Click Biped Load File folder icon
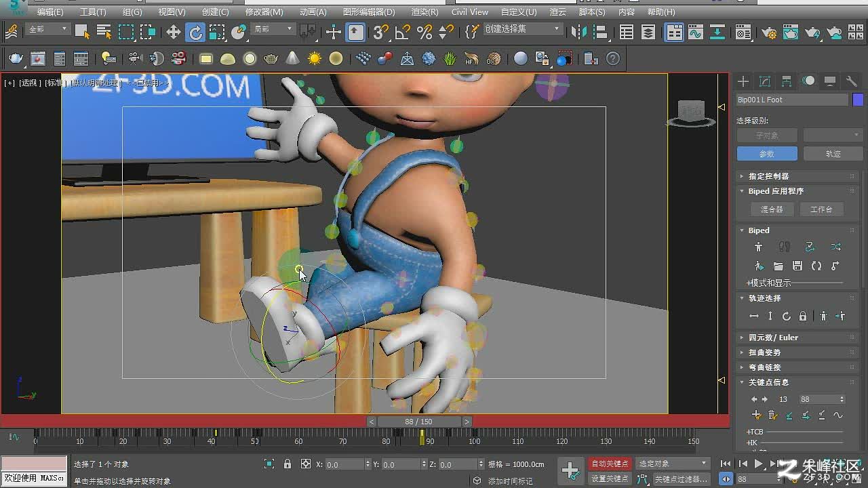868x488 pixels. click(x=778, y=266)
